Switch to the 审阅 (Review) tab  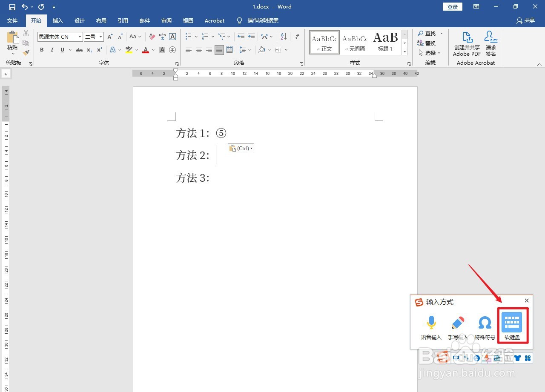click(x=166, y=20)
